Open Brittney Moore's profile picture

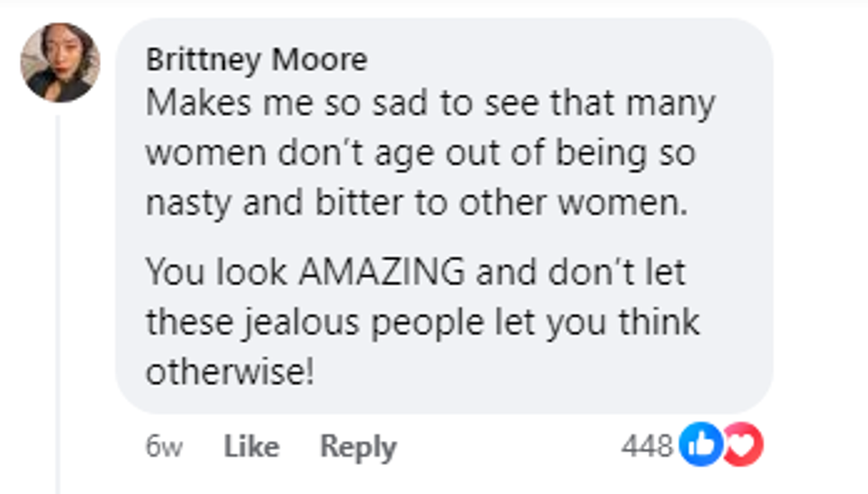(x=60, y=63)
